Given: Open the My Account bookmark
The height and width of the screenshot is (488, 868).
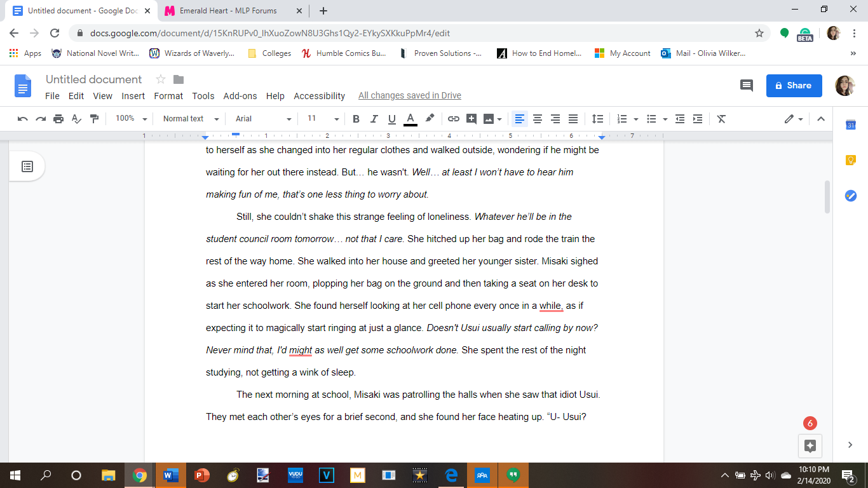Looking at the screenshot, I should pyautogui.click(x=623, y=53).
